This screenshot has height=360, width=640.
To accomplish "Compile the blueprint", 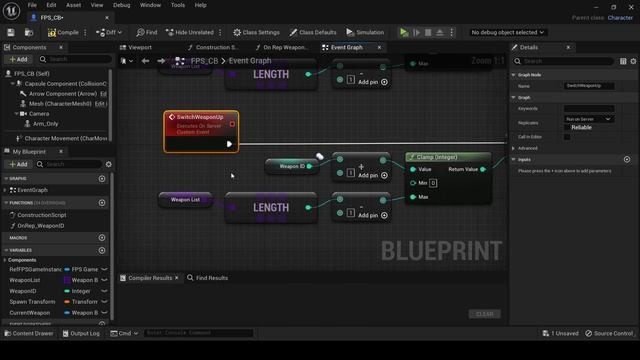I will tap(63, 32).
